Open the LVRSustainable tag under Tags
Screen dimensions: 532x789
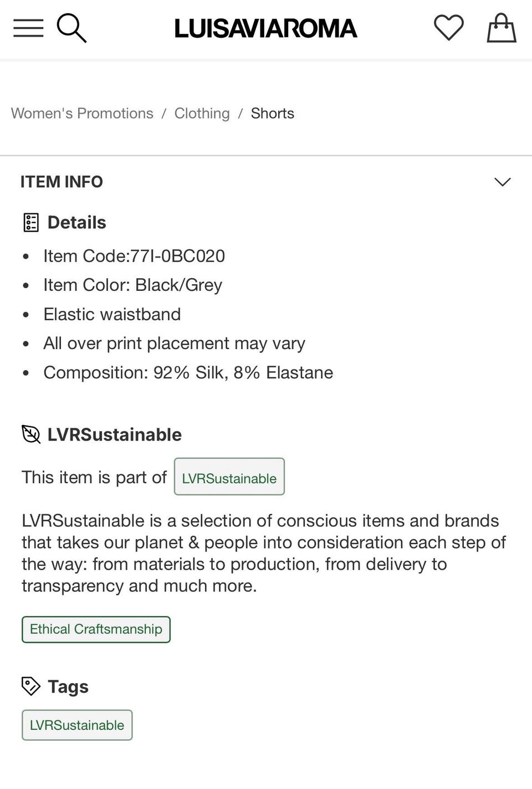pos(77,725)
